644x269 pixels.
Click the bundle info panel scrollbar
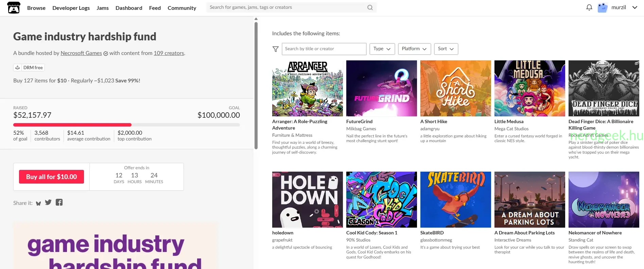click(x=256, y=85)
